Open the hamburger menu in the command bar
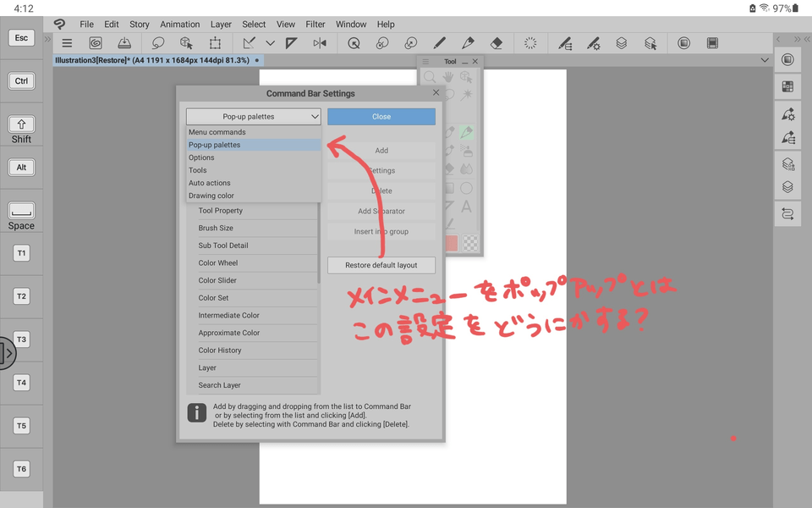This screenshot has width=812, height=508. (67, 43)
